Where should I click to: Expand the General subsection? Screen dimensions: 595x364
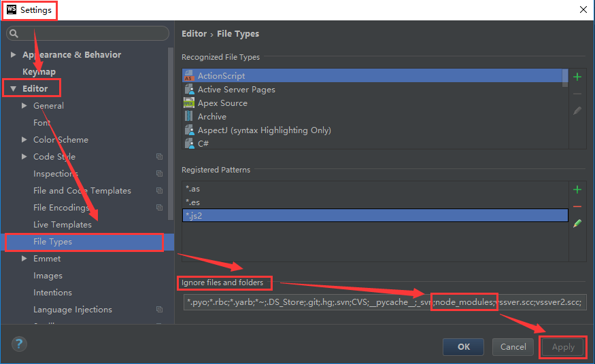tap(24, 106)
